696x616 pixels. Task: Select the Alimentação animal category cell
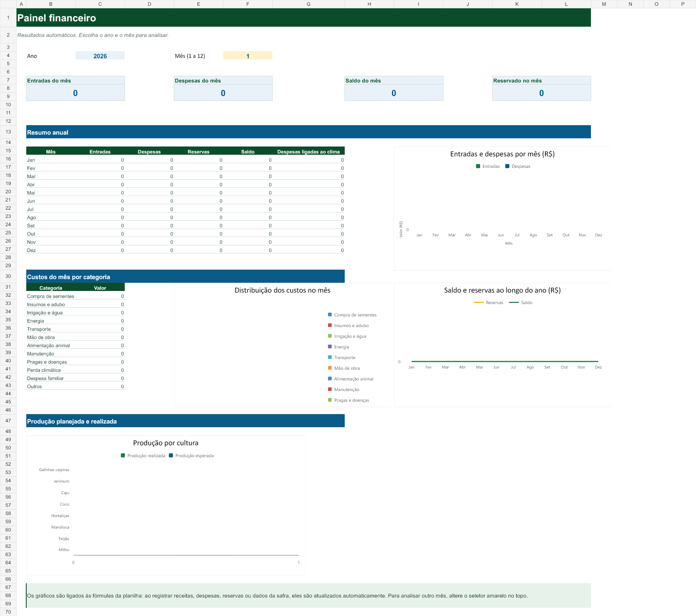click(51, 345)
